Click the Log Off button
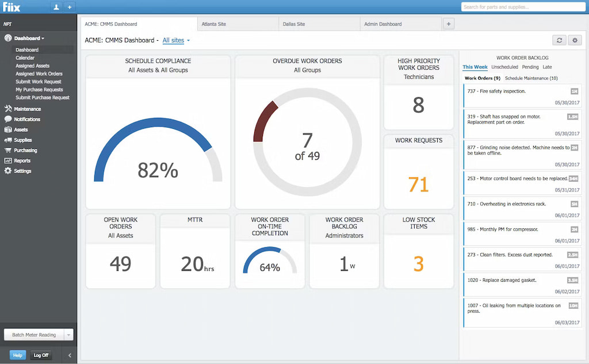 click(41, 355)
